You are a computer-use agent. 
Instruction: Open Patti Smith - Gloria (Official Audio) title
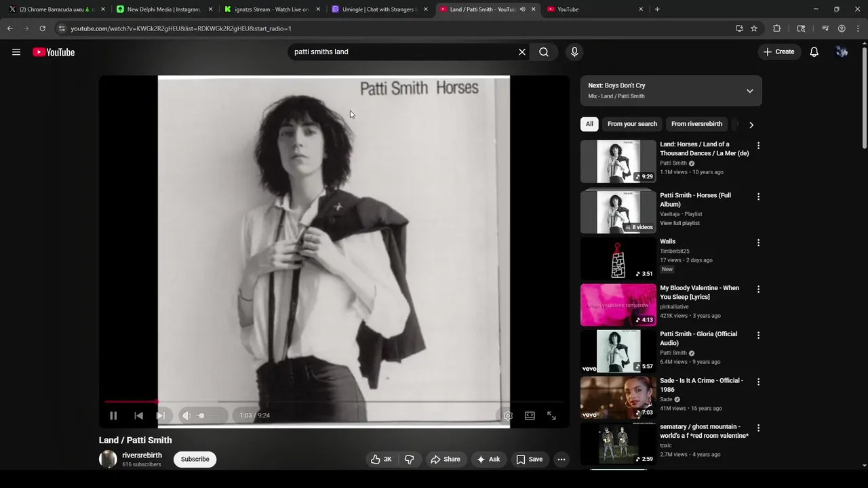698,338
